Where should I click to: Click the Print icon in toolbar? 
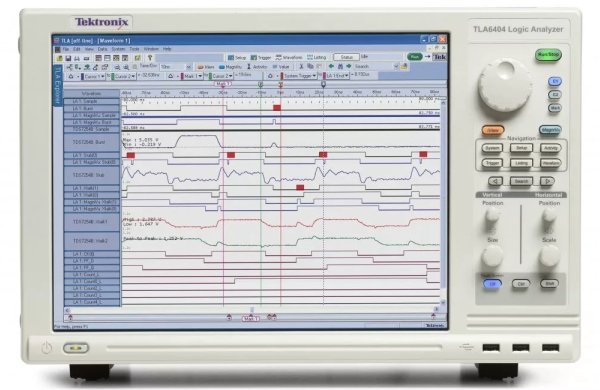[x=77, y=58]
